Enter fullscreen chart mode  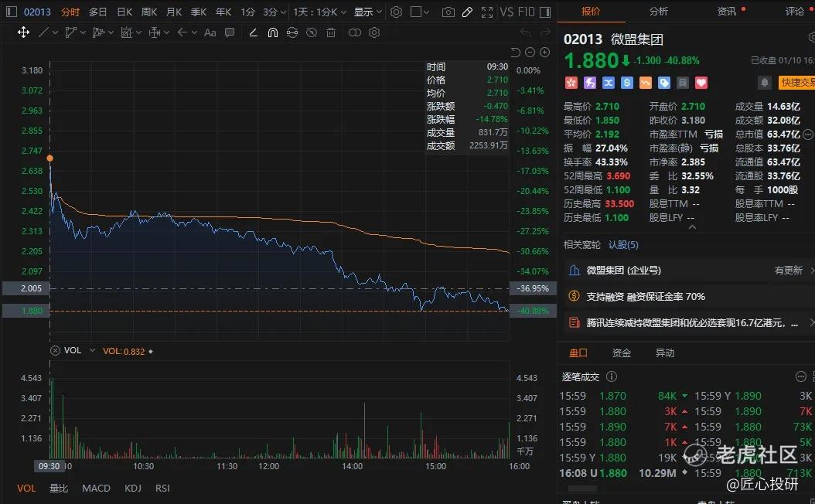tap(487, 12)
